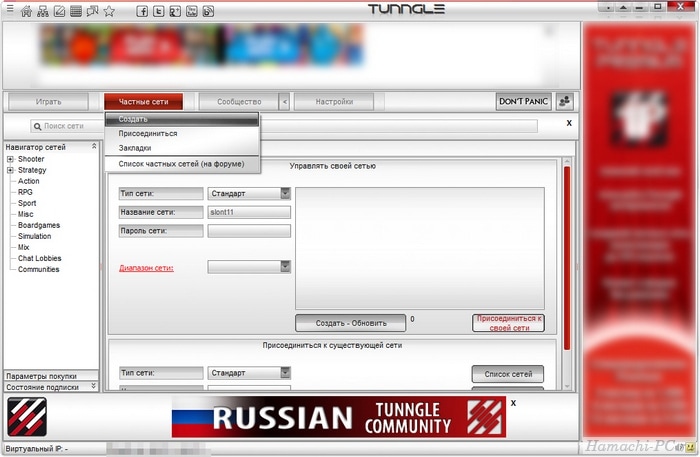Screen dimensions: 700x457
Task: Select Boardgames in network navigator
Action: (x=39, y=225)
